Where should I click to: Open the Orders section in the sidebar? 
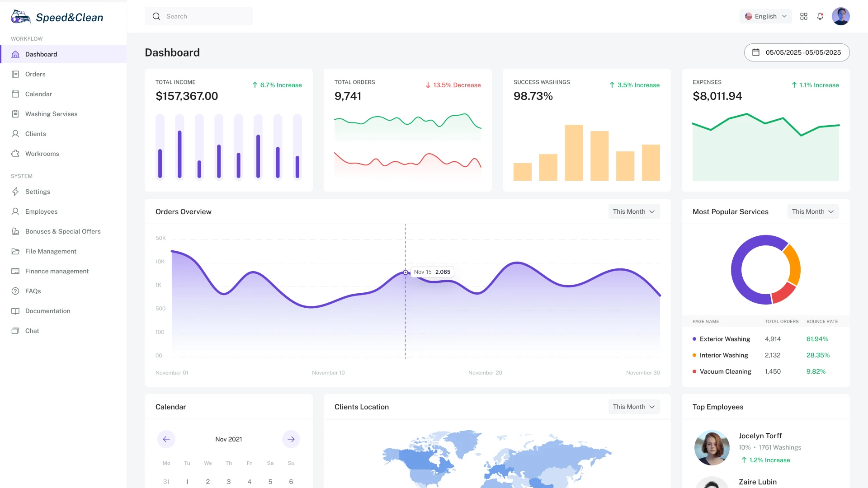(35, 74)
